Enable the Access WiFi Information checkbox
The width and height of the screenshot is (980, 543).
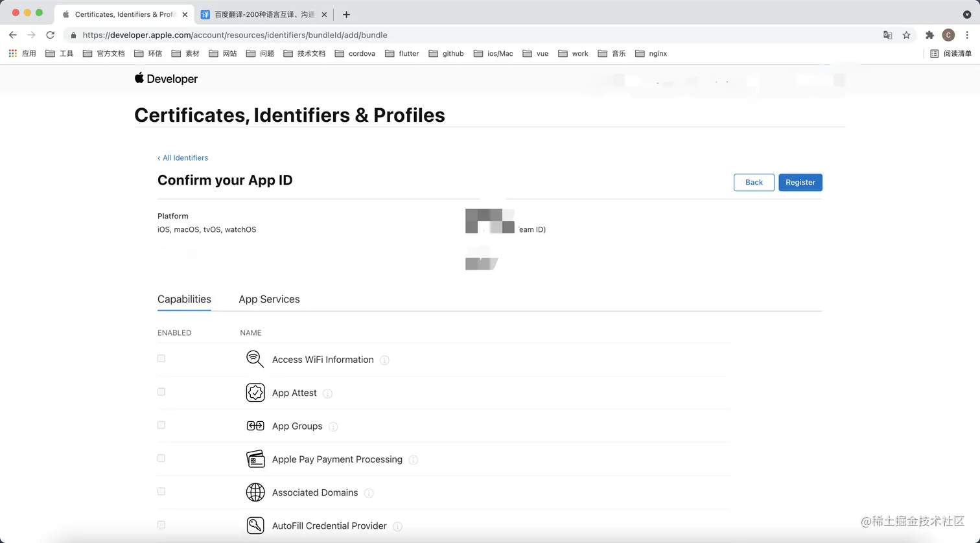pyautogui.click(x=161, y=358)
